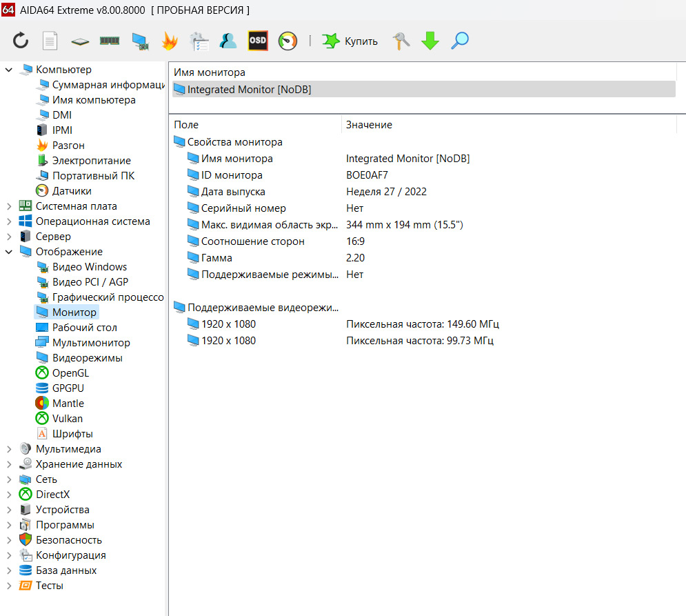Select the Mantle tree item
The width and height of the screenshot is (686, 616).
click(59, 404)
